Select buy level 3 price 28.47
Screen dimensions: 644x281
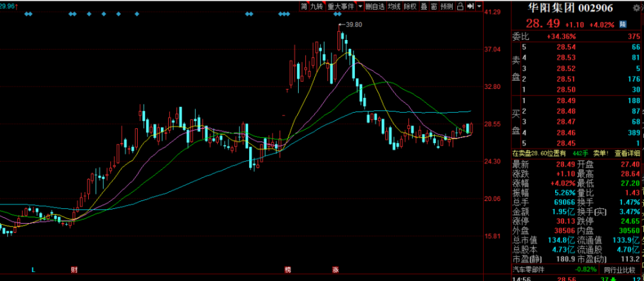566,122
